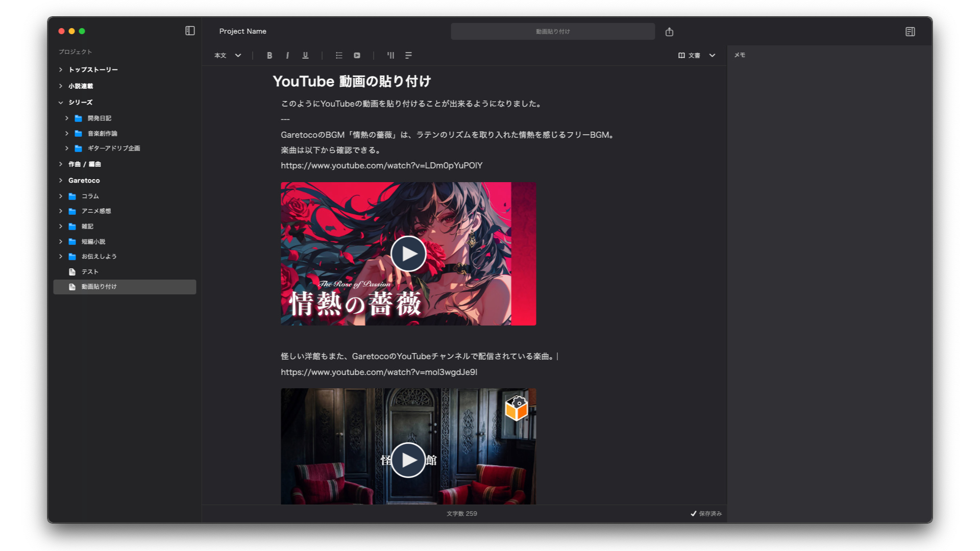Expand the Garetoco section
The height and width of the screenshot is (551, 980).
pos(61,180)
